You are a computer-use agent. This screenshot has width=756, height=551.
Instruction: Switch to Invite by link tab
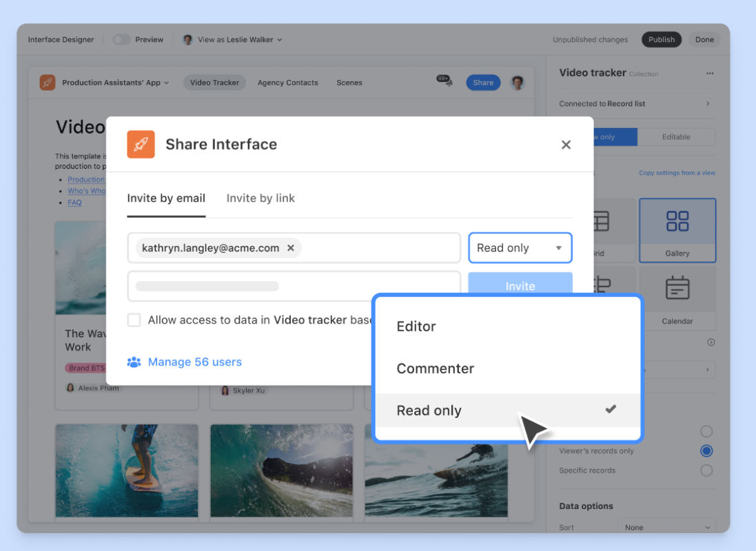coord(260,198)
